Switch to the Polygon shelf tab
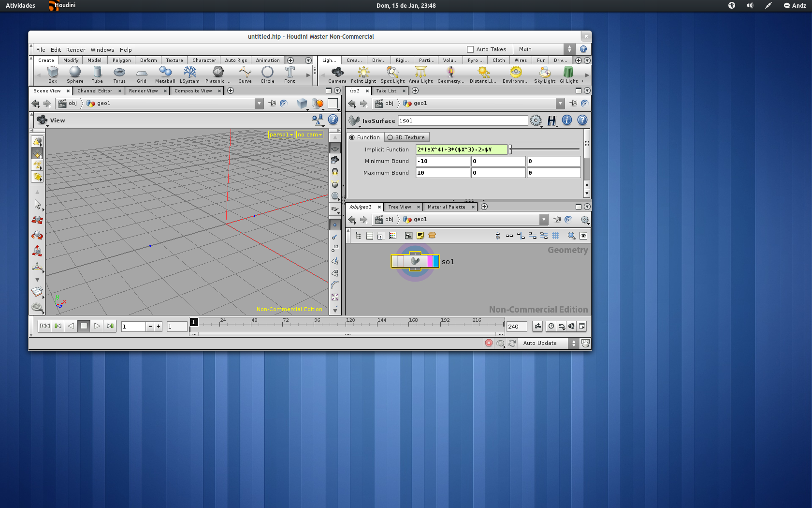812x508 pixels. (x=122, y=60)
